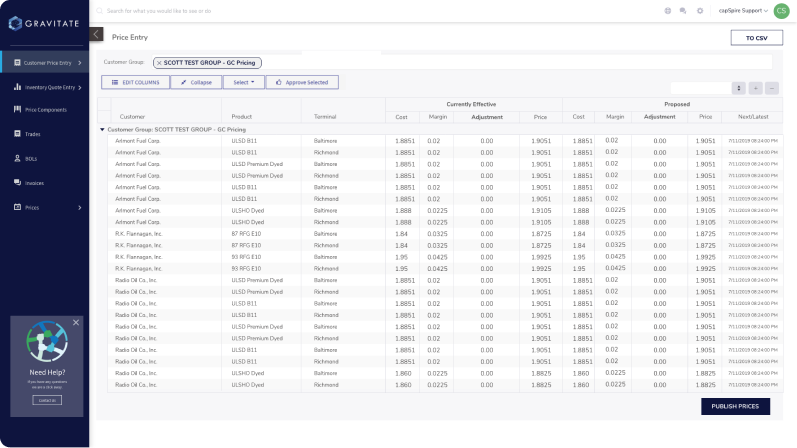The width and height of the screenshot is (797, 448).
Task: Click the PUBLISH PRICES button
Action: point(735,406)
